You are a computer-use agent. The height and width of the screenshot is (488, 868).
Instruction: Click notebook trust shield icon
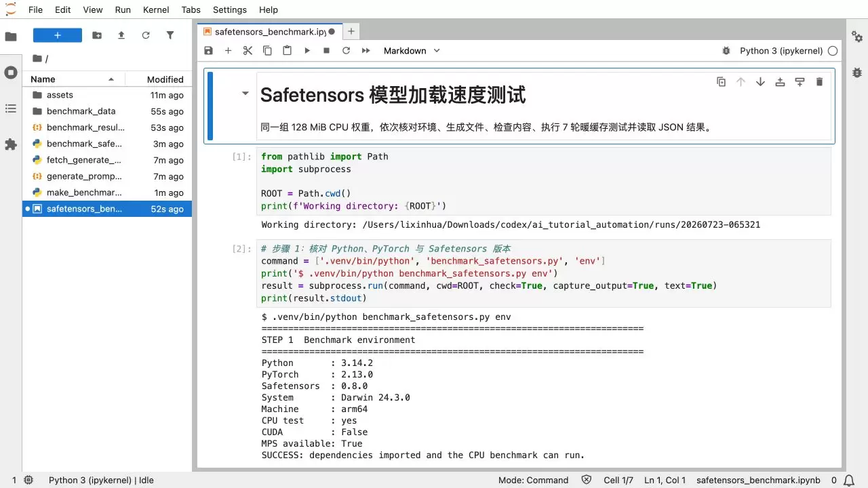(x=587, y=480)
